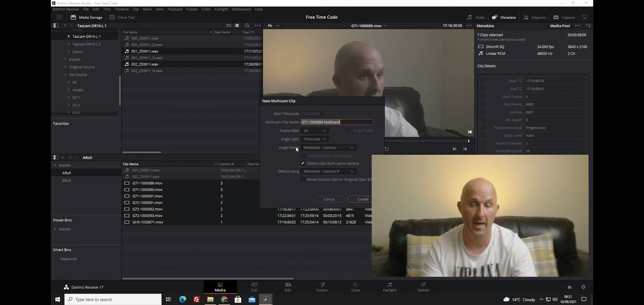Open media storage options ellipsis menu
Image resolution: width=644 pixels, height=305 pixels.
(258, 25)
